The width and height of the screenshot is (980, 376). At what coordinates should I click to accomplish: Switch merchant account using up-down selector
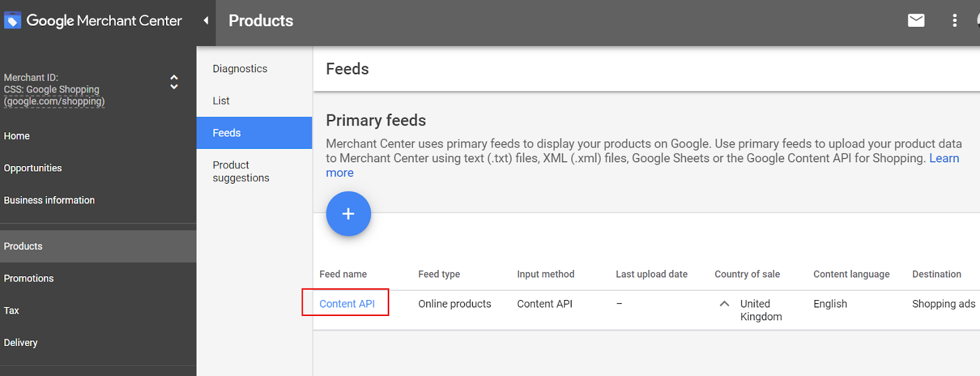pos(174,82)
